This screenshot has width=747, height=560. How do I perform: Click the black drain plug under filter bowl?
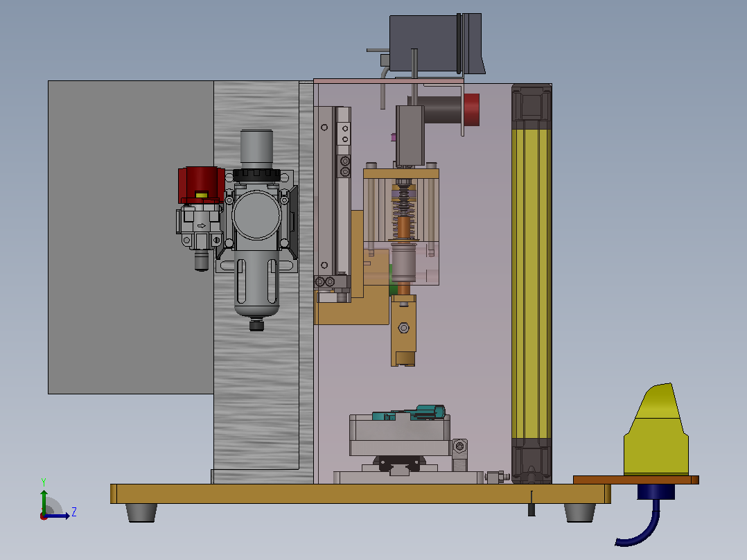tap(256, 326)
